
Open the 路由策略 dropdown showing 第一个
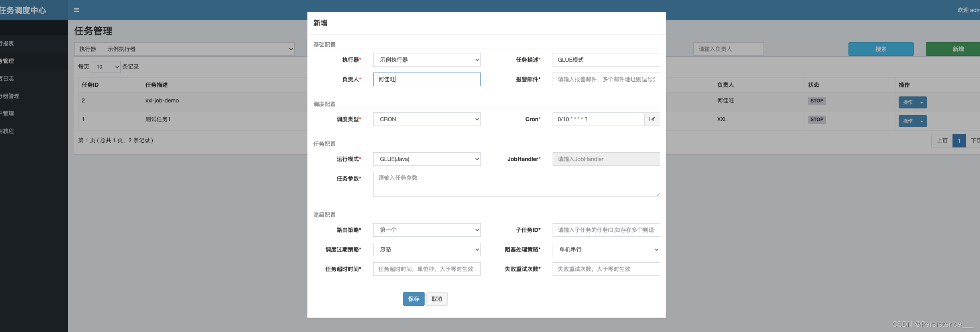tap(427, 230)
